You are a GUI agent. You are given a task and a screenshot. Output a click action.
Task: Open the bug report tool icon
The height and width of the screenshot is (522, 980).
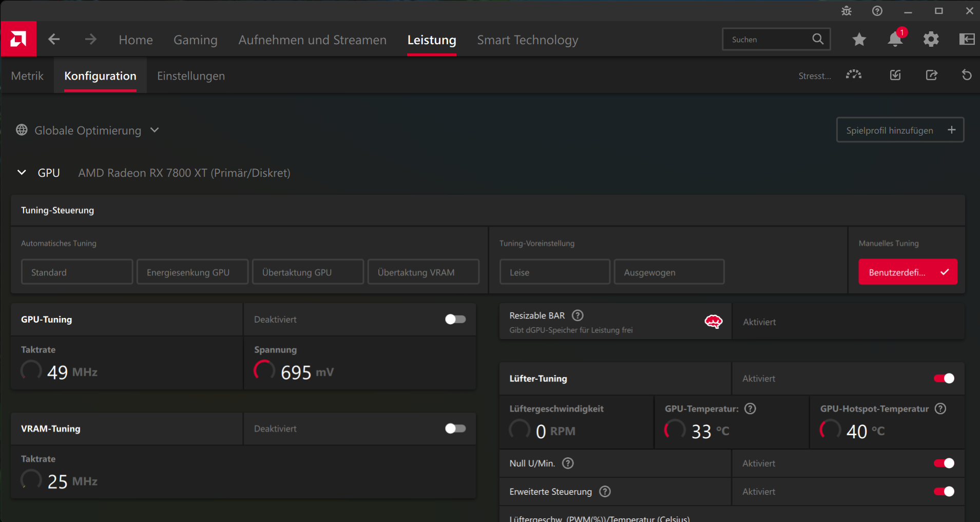coord(847,11)
